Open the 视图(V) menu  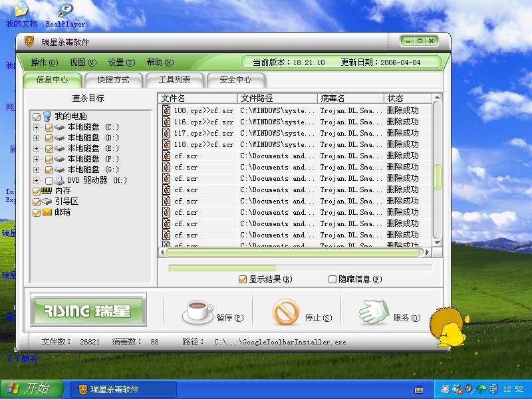click(x=83, y=63)
